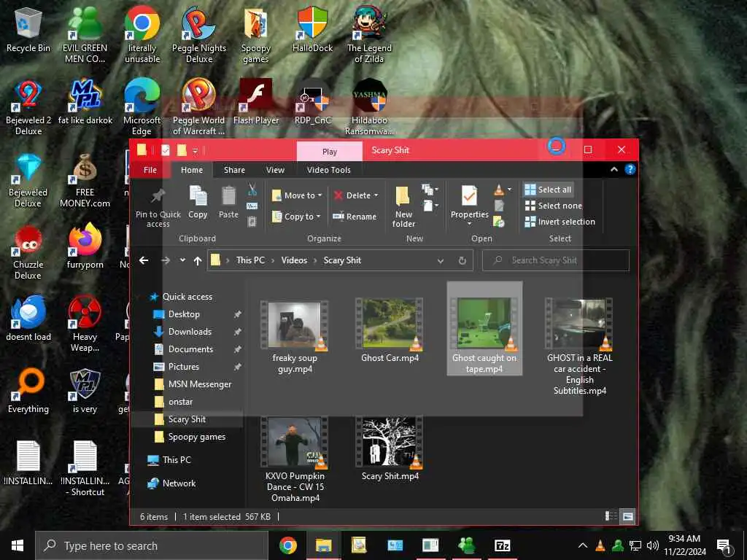Launch Heavy Weapon desktop shortcut
This screenshot has width=747, height=560.
(x=85, y=324)
